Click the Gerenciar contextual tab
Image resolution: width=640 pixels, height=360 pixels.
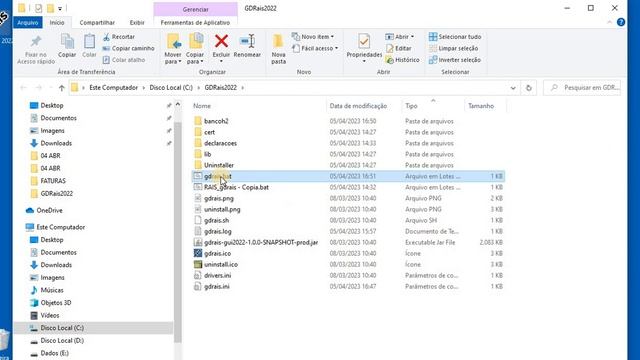pyautogui.click(x=196, y=9)
